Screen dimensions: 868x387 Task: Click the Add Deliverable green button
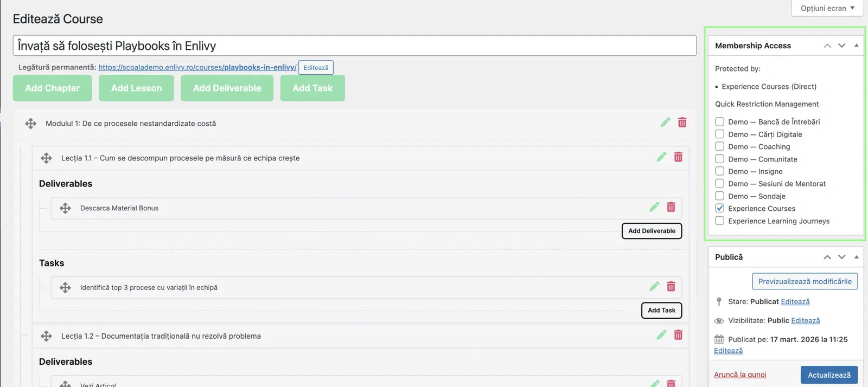pyautogui.click(x=227, y=88)
